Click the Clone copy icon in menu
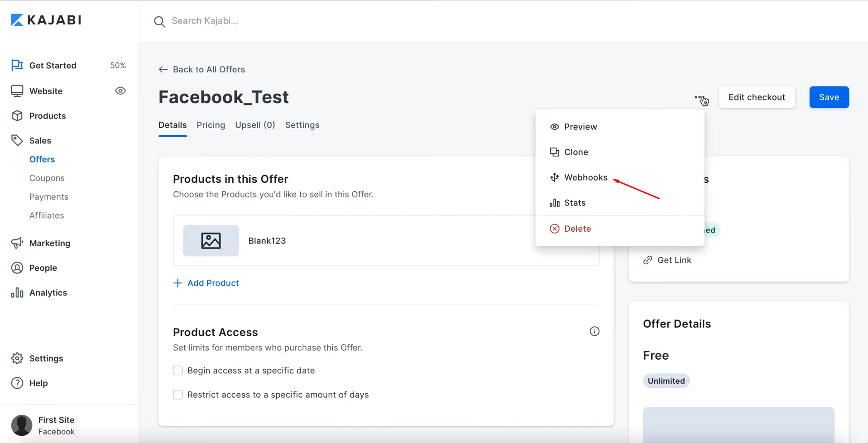 tap(554, 152)
